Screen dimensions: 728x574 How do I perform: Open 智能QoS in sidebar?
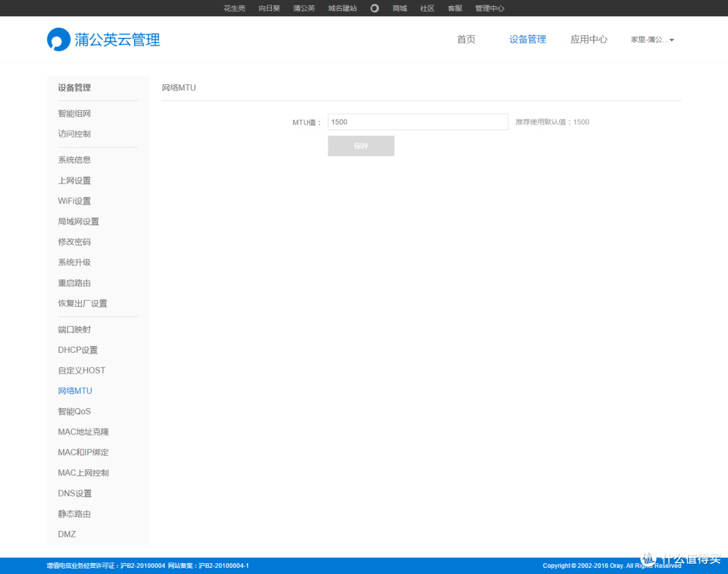(74, 411)
